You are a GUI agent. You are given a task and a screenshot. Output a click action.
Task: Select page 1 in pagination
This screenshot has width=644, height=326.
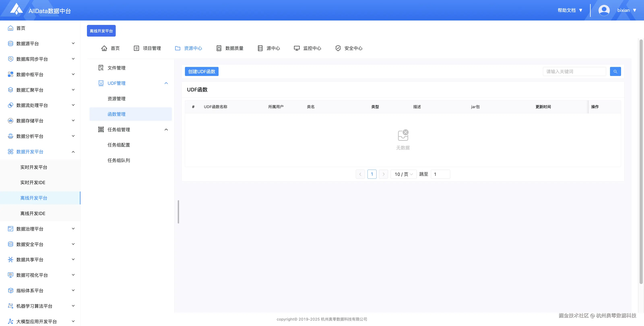[372, 174]
